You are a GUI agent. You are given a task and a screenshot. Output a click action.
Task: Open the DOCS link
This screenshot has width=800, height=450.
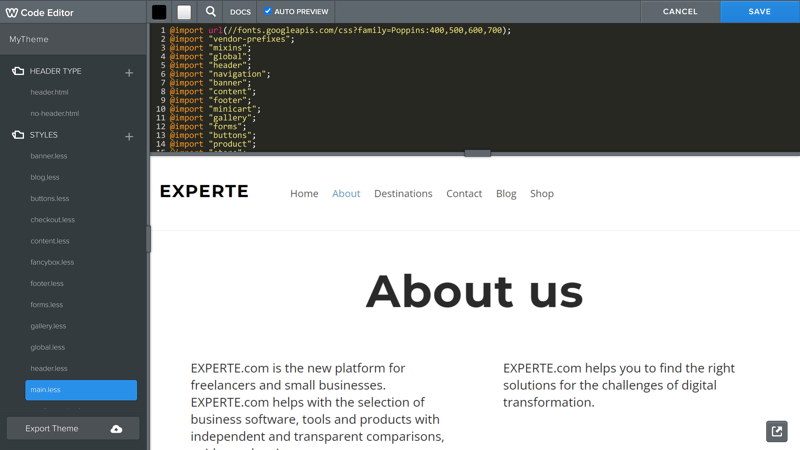240,12
